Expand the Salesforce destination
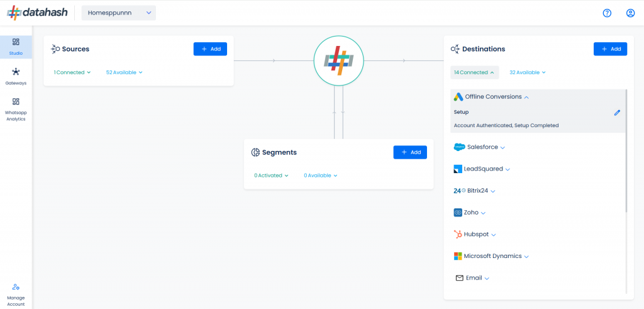 pyautogui.click(x=479, y=147)
